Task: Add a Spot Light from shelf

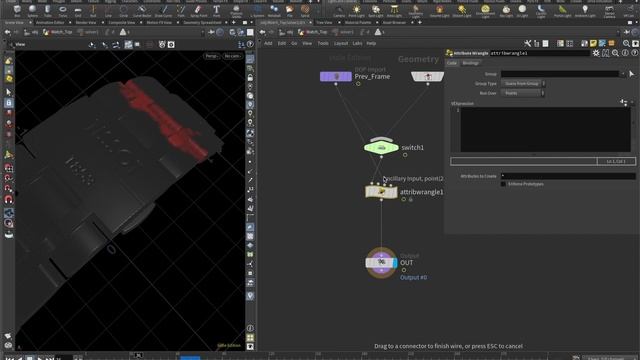Action: pyautogui.click(x=376, y=11)
